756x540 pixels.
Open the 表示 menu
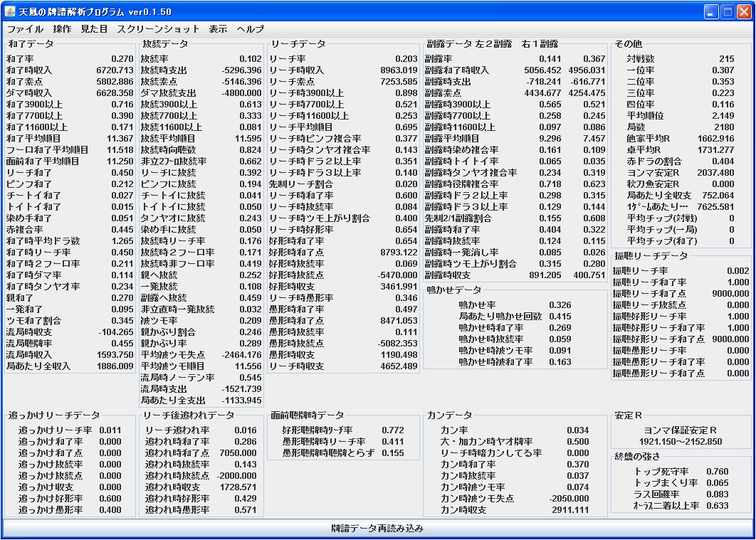(218, 29)
